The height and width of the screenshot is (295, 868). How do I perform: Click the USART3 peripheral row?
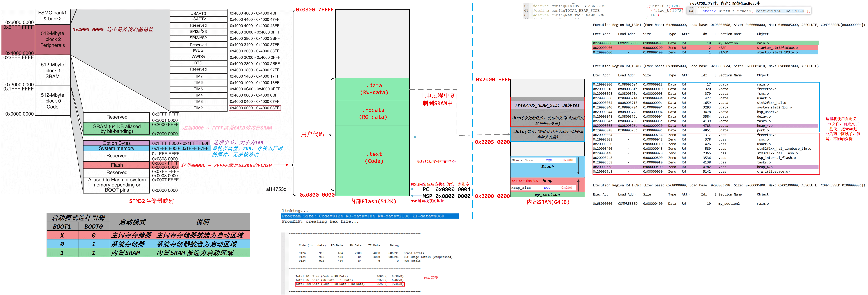coord(198,14)
